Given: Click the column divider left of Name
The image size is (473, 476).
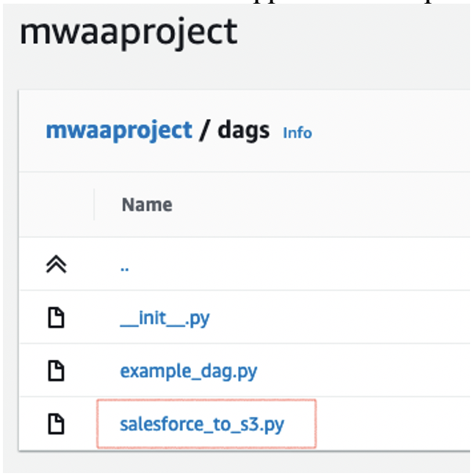Looking at the screenshot, I should point(94,204).
